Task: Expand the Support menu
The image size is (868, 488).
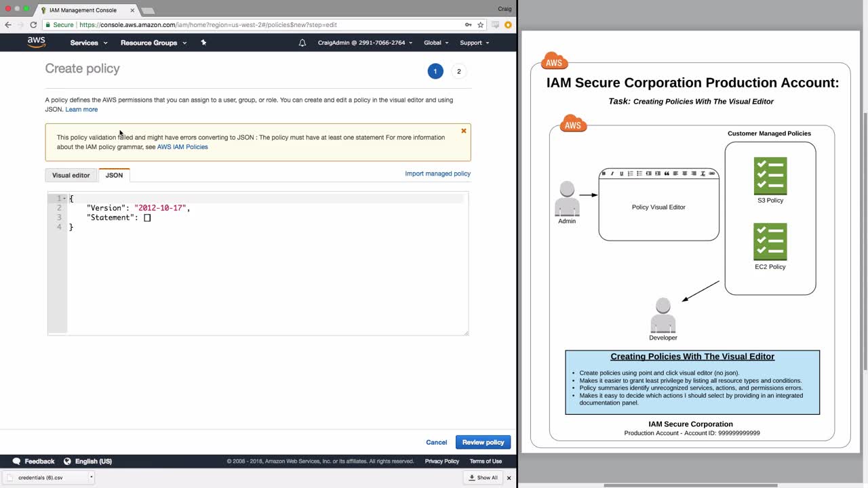Action: 475,43
